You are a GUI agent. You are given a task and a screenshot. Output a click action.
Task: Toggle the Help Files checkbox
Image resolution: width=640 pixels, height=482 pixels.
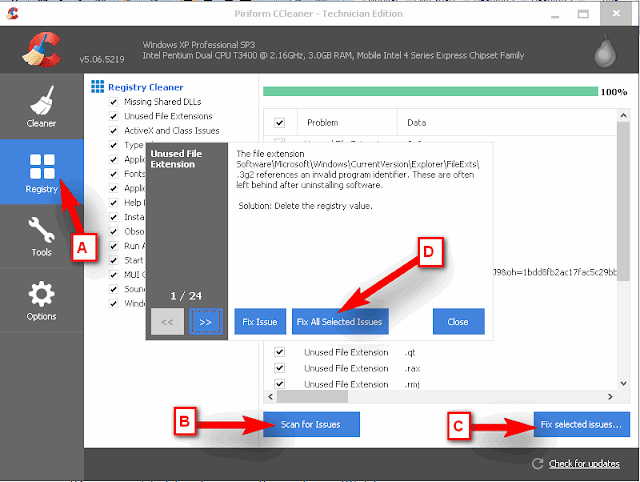(113, 203)
